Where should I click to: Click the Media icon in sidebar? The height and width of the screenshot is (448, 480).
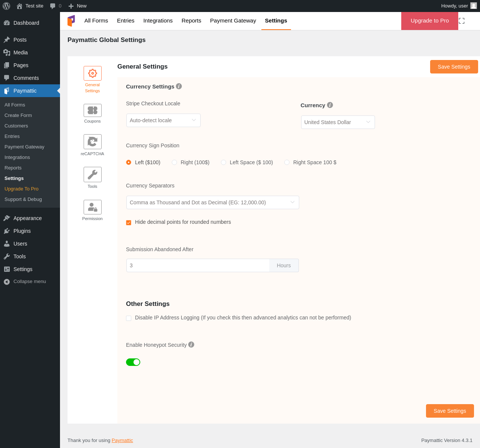coord(7,52)
